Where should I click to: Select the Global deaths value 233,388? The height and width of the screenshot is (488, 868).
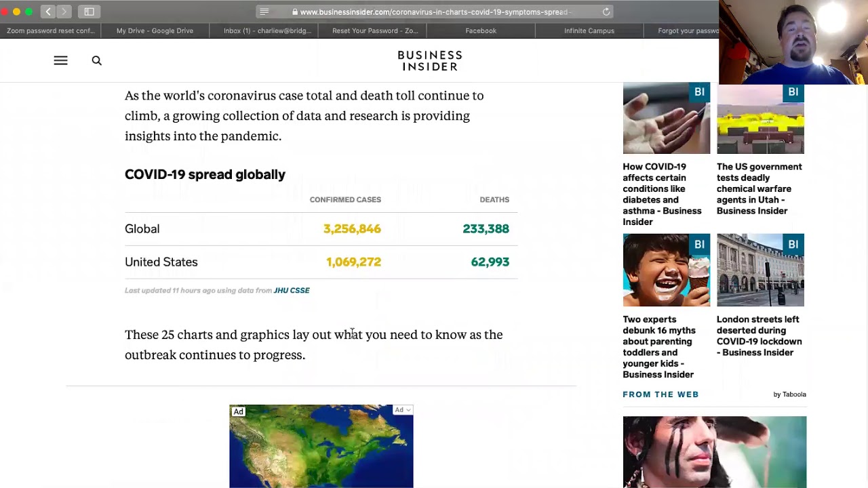point(486,229)
